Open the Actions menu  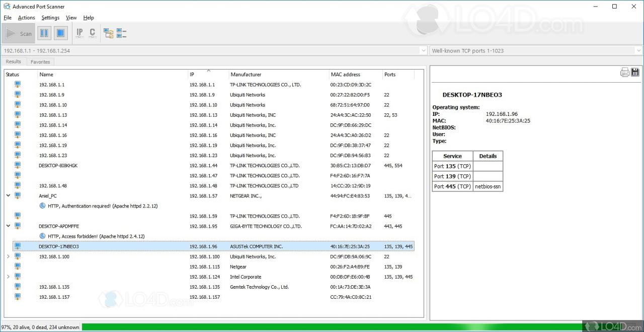(27, 18)
